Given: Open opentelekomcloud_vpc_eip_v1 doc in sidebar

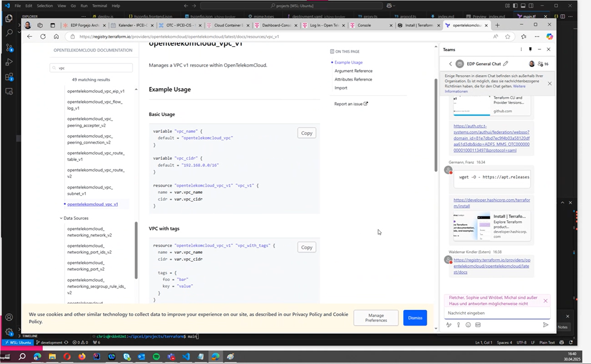Looking at the screenshot, I should click(x=96, y=91).
